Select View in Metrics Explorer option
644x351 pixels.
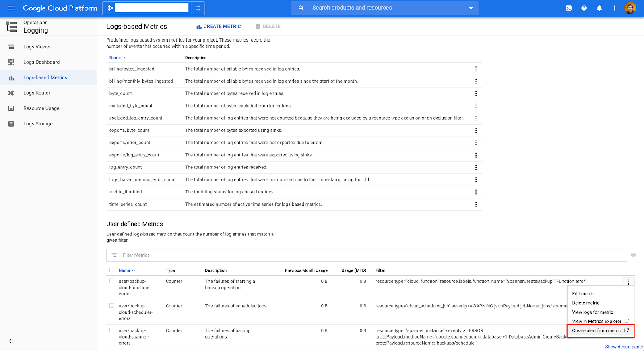600,321
